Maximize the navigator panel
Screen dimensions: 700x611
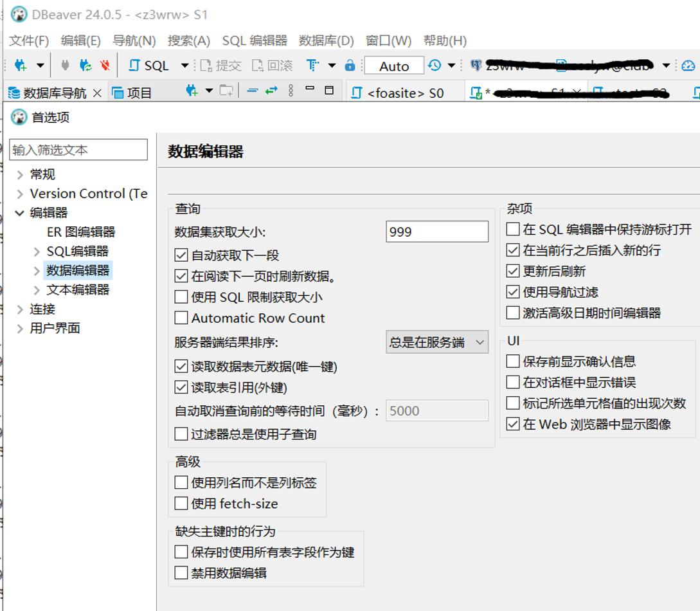pyautogui.click(x=329, y=90)
